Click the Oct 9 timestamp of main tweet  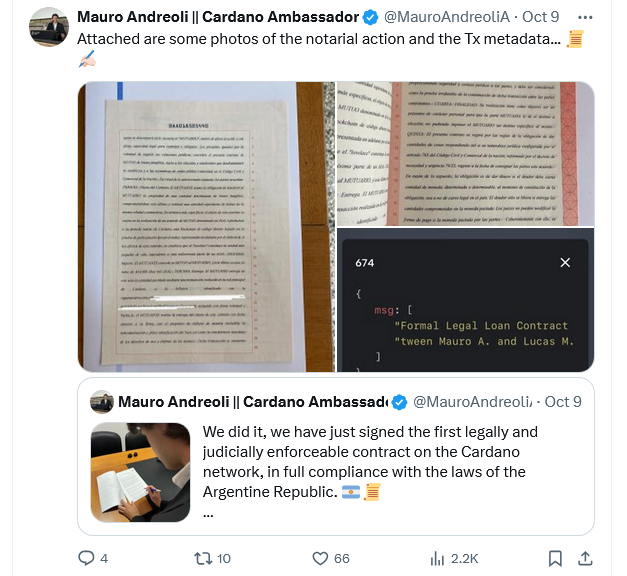click(541, 17)
